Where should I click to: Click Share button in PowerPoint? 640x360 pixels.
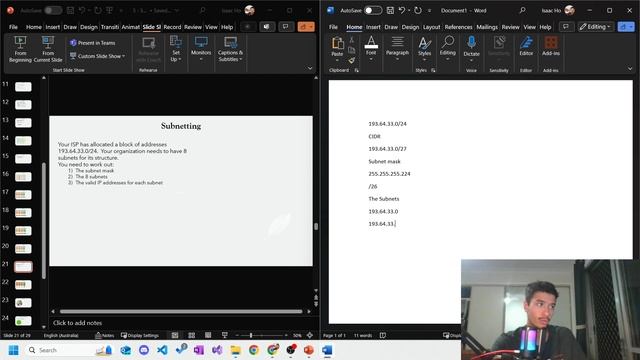pos(306,27)
